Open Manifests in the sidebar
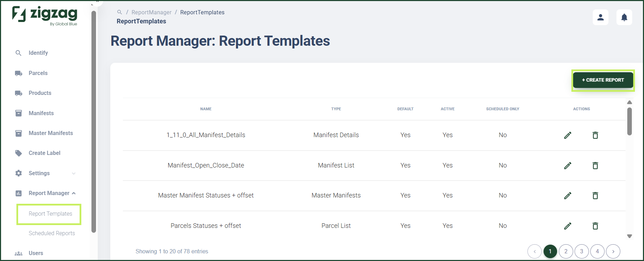This screenshot has height=261, width=644. 41,113
